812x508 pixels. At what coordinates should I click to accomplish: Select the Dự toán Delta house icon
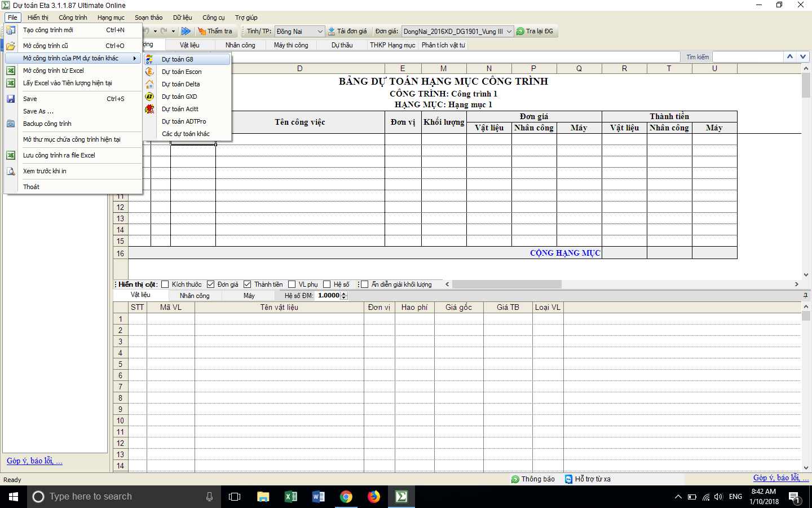click(x=149, y=84)
